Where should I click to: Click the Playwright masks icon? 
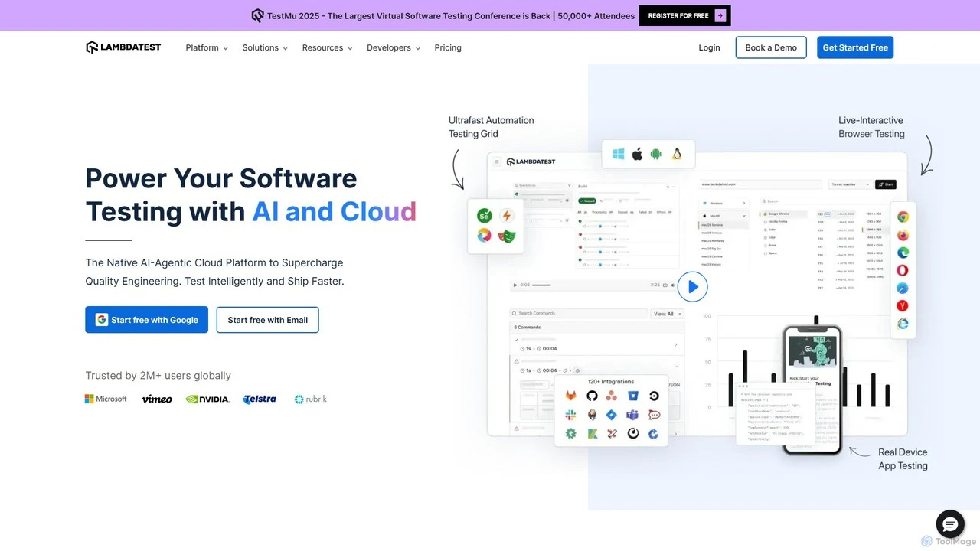click(x=506, y=236)
